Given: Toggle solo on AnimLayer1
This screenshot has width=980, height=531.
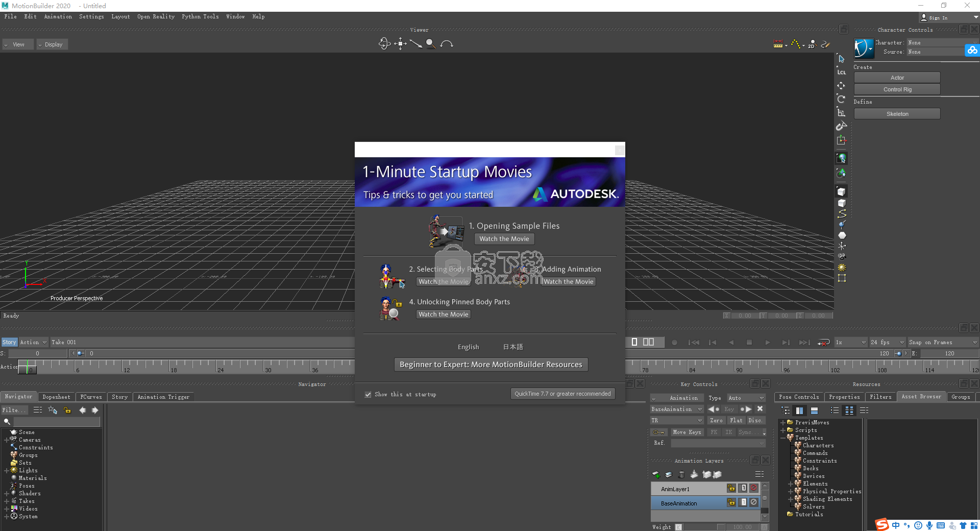Looking at the screenshot, I should pos(744,488).
